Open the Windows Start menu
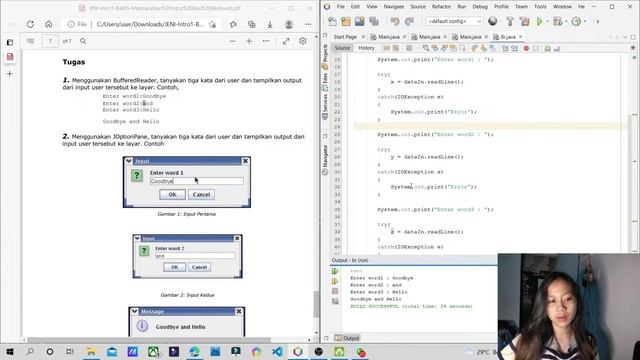 tap(10, 351)
